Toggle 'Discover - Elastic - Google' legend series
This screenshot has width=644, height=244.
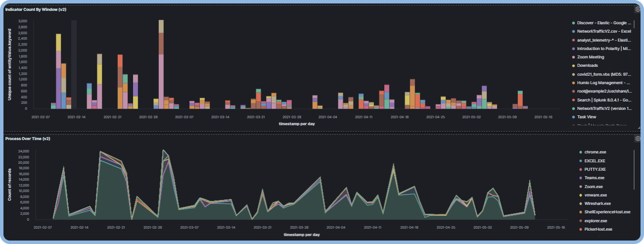coord(604,23)
